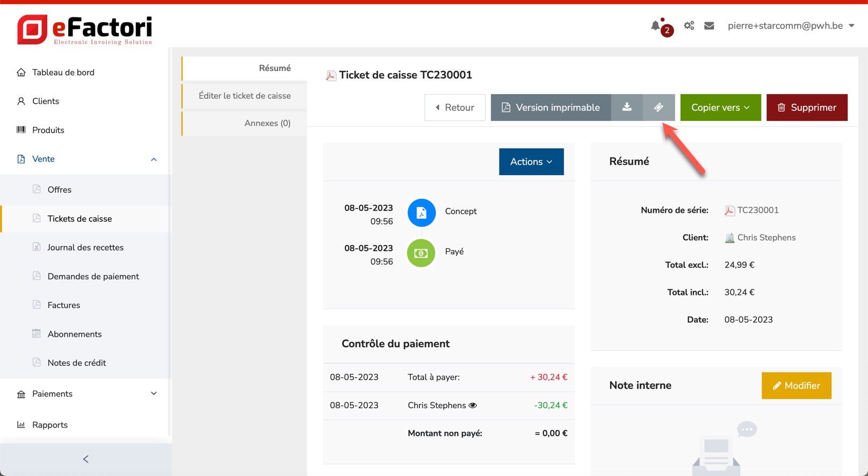This screenshot has width=868, height=476.
Task: Switch to Éditer le ticket de caisse tab
Action: coord(244,96)
